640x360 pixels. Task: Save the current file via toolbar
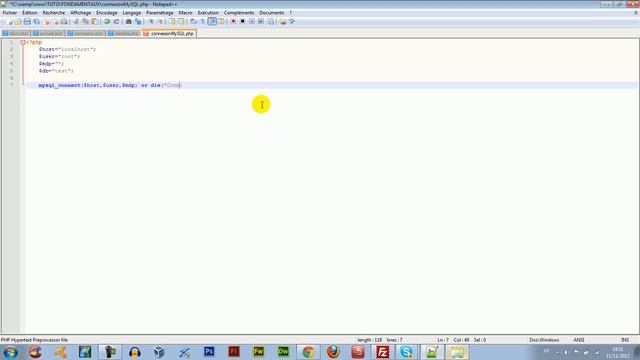(27, 22)
